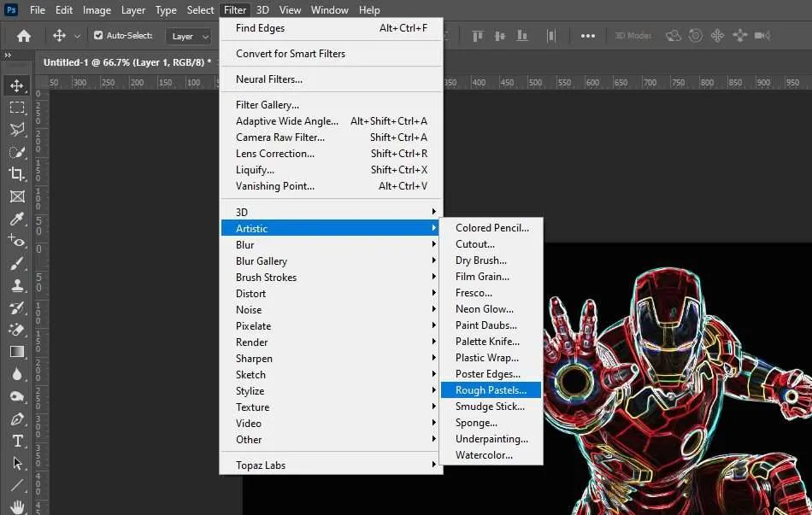Expand the Distort submenu
The height and width of the screenshot is (515, 812).
click(332, 294)
